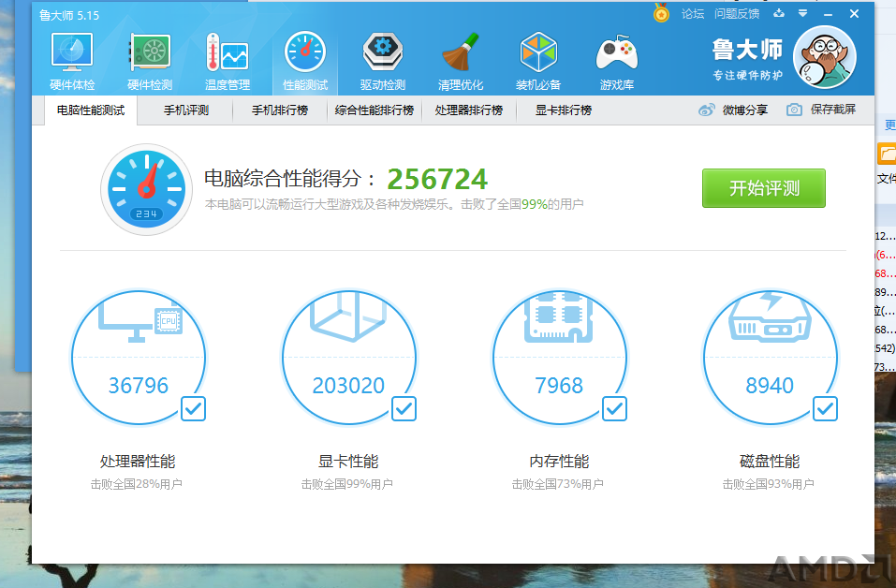Open the title bar dropdown arrow menu
Screen dimensions: 896x588
[x=803, y=13]
